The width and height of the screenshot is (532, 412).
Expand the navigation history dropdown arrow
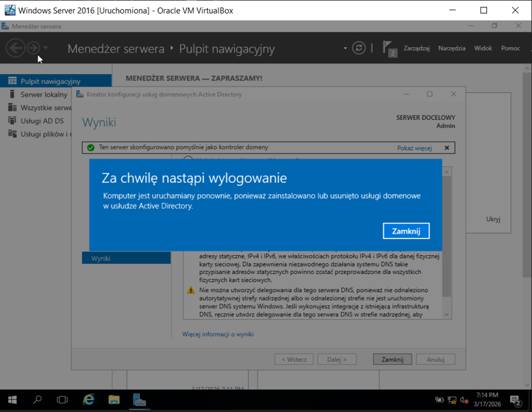coord(46,48)
